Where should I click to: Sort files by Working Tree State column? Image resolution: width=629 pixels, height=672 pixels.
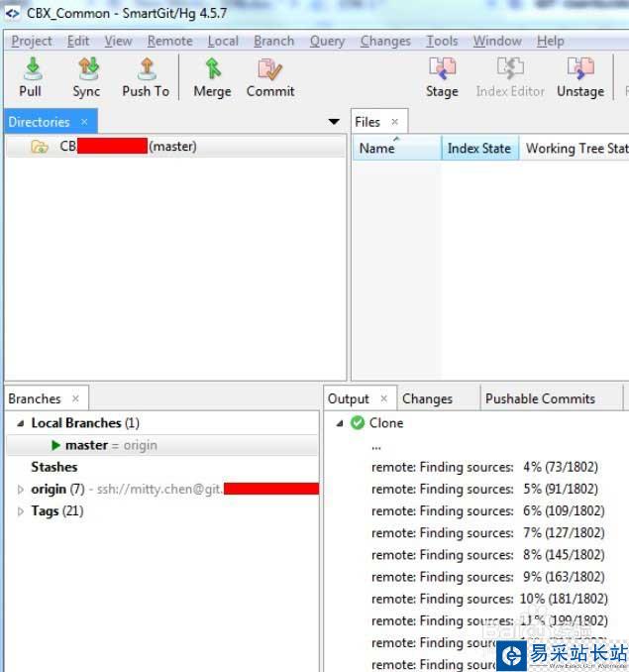[575, 149]
